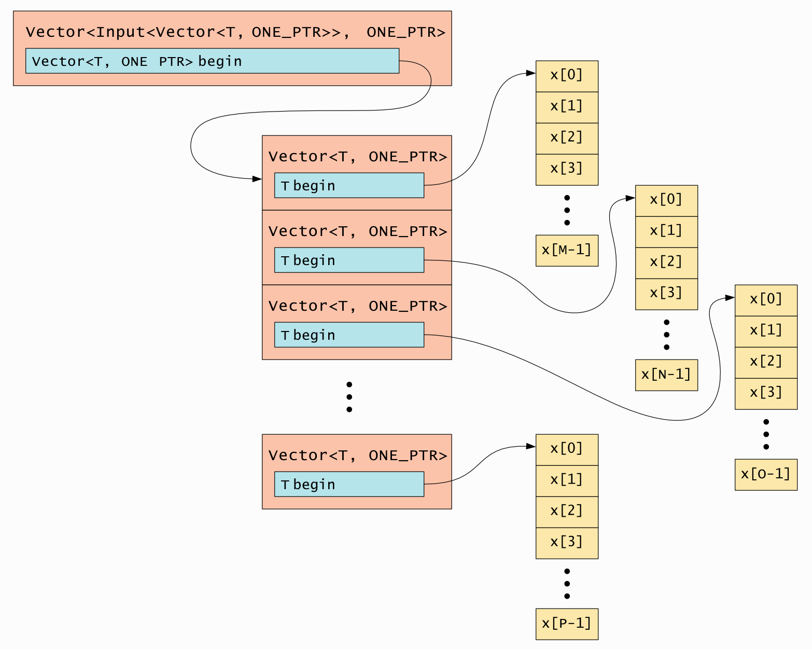
Task: Select x[3] in the array ending with x[N-1]
Action: 666,294
